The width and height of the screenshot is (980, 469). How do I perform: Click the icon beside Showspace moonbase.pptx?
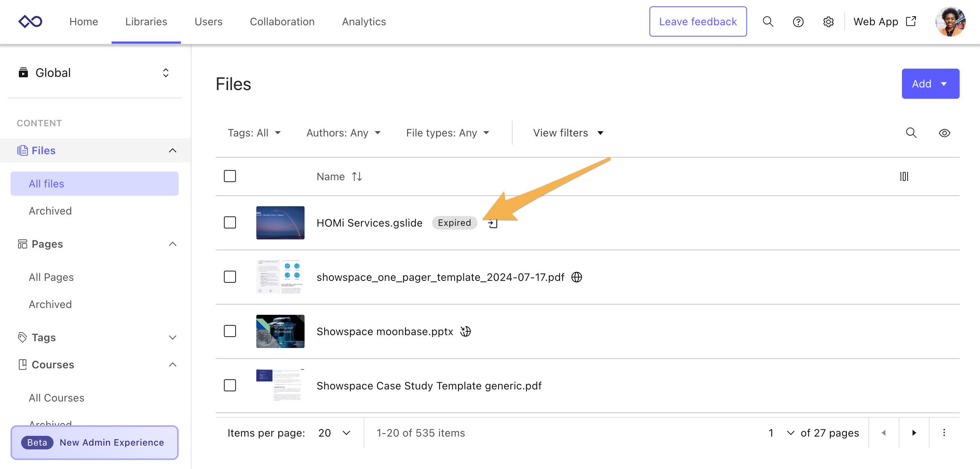[x=465, y=331]
